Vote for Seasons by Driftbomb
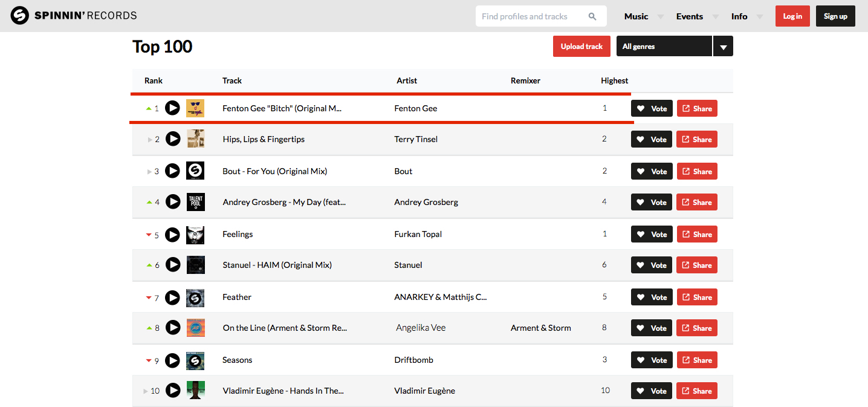This screenshot has width=868, height=407. click(x=652, y=360)
